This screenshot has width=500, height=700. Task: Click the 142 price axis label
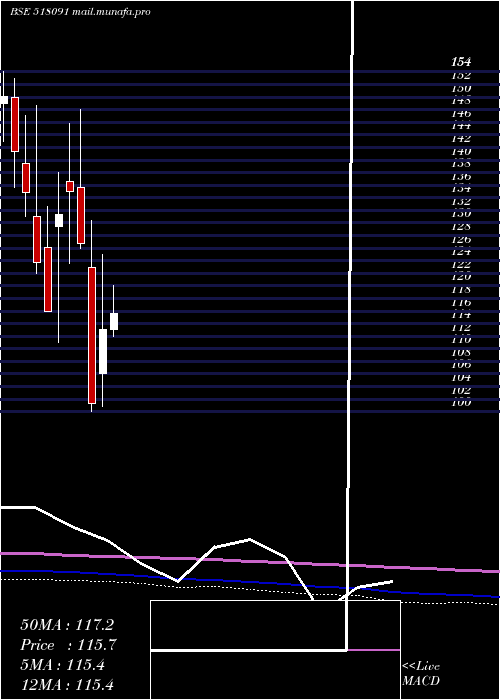tap(461, 139)
